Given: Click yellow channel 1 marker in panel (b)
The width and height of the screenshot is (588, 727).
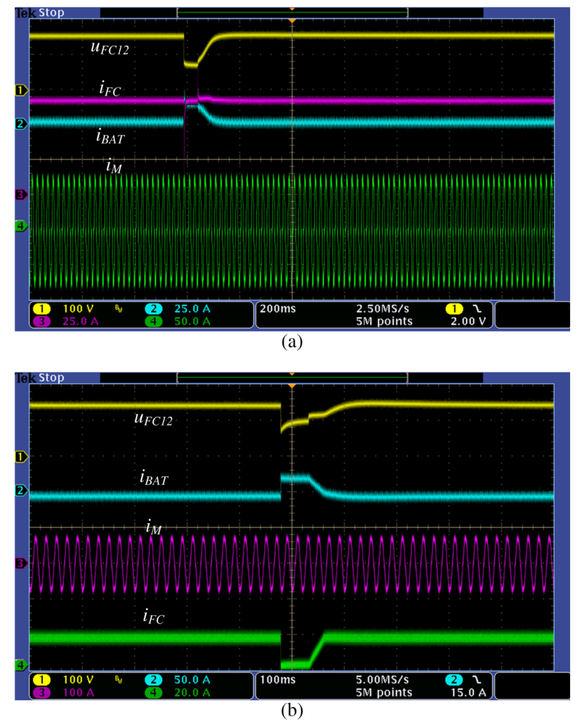Looking at the screenshot, I should click(21, 457).
